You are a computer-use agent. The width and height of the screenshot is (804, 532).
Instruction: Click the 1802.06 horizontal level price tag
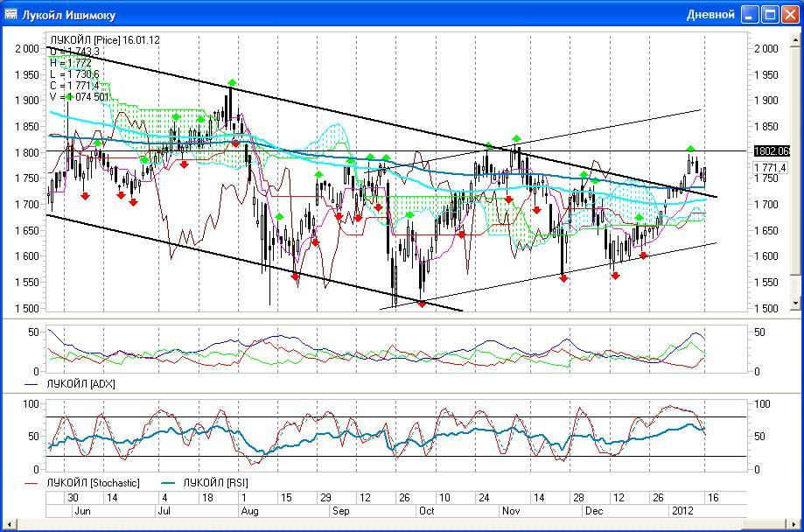(x=771, y=151)
